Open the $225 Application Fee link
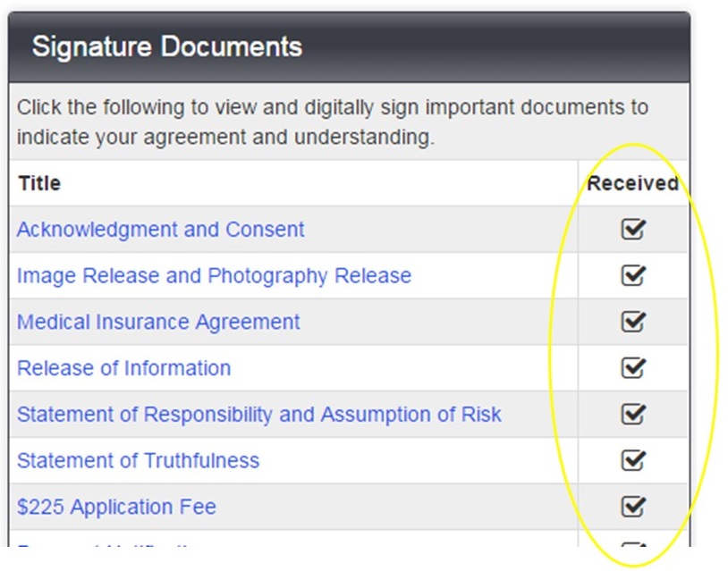This screenshot has height=571, width=728. [x=116, y=508]
